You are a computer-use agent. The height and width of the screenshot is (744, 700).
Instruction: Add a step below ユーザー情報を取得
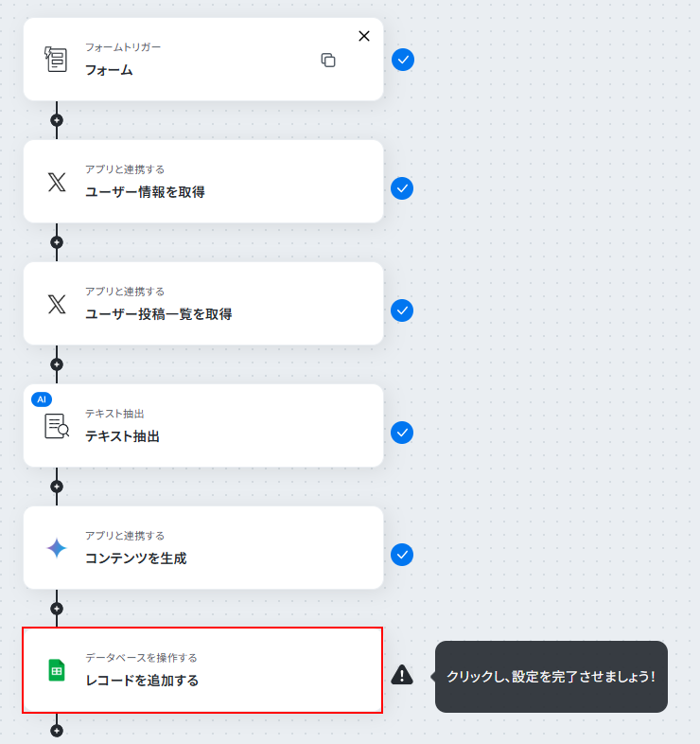click(x=57, y=242)
